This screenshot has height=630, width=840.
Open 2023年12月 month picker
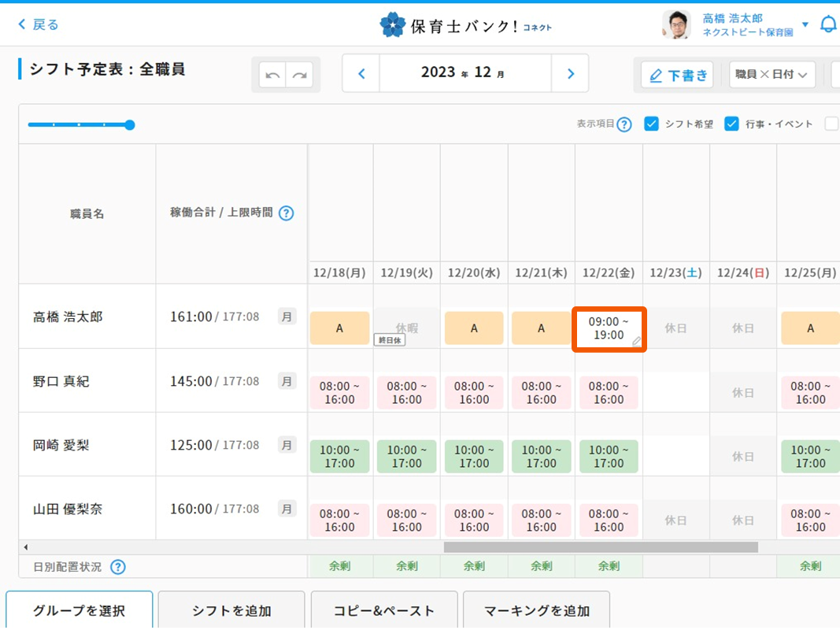464,73
